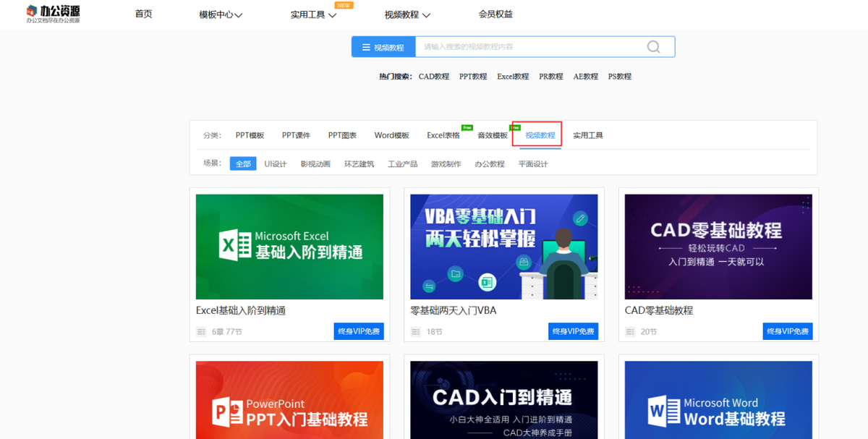This screenshot has height=439, width=868.
Task: Select the Excel表格 category tab
Action: pos(443,135)
